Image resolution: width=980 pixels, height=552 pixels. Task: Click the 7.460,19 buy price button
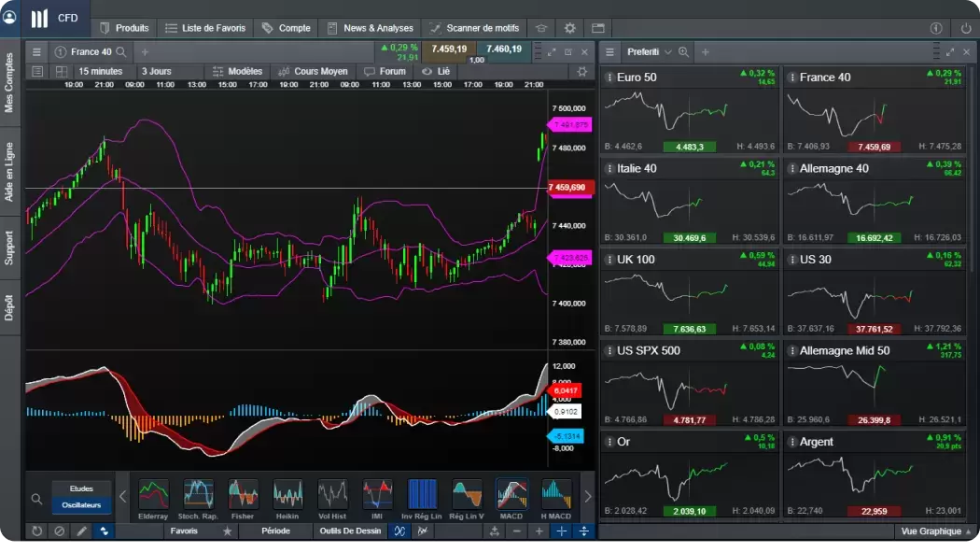click(x=504, y=49)
